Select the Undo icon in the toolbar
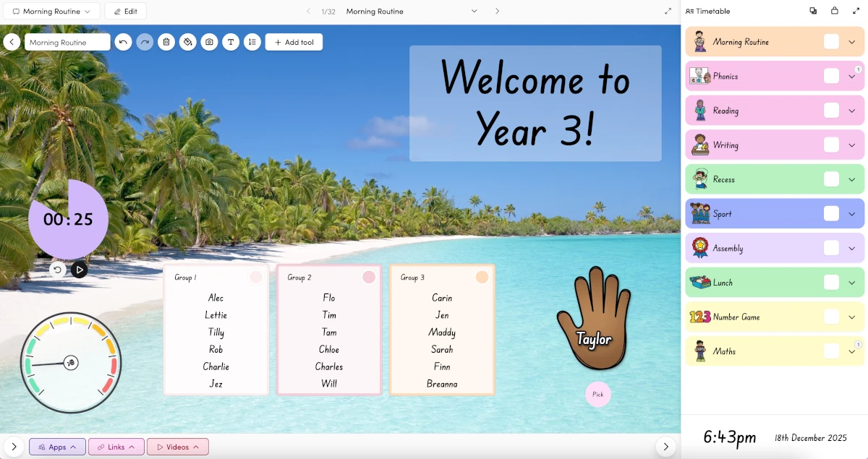The width and height of the screenshot is (868, 459). (x=123, y=42)
